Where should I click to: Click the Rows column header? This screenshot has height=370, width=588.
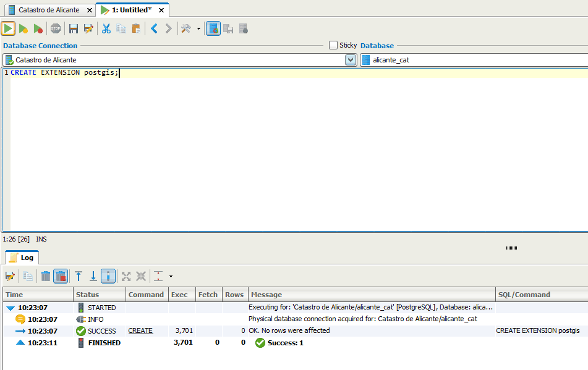pos(235,295)
